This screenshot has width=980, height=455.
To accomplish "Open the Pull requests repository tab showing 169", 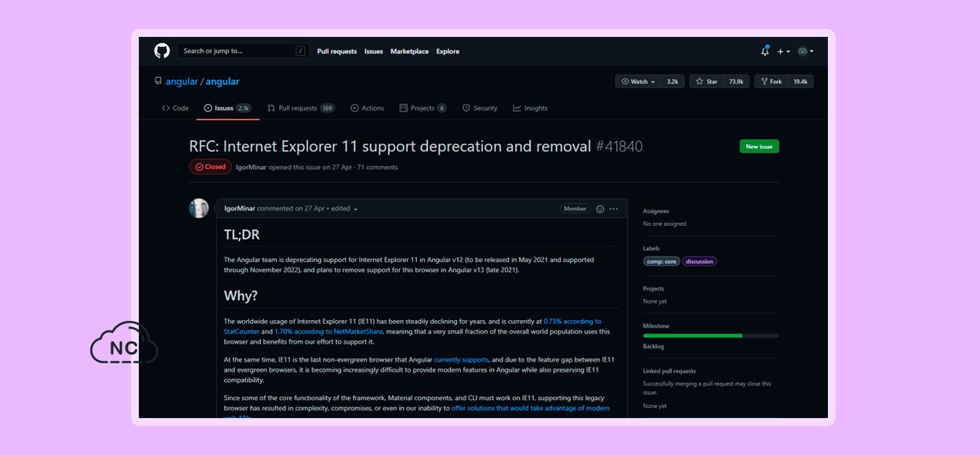I will (x=301, y=108).
